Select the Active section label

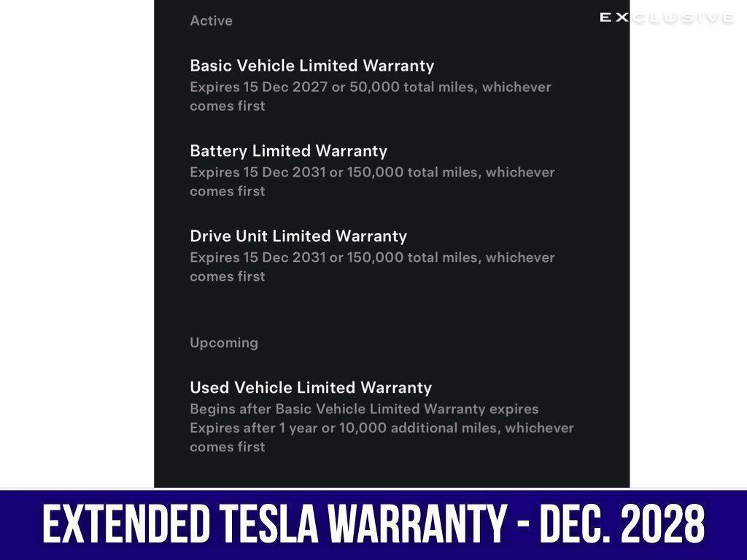click(211, 20)
